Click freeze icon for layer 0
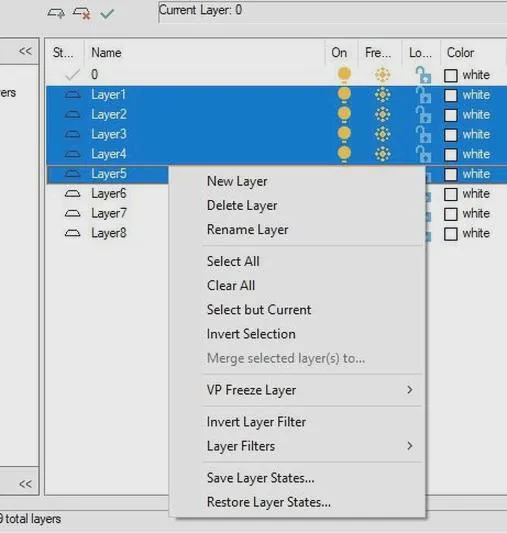The width and height of the screenshot is (507, 533). (383, 75)
